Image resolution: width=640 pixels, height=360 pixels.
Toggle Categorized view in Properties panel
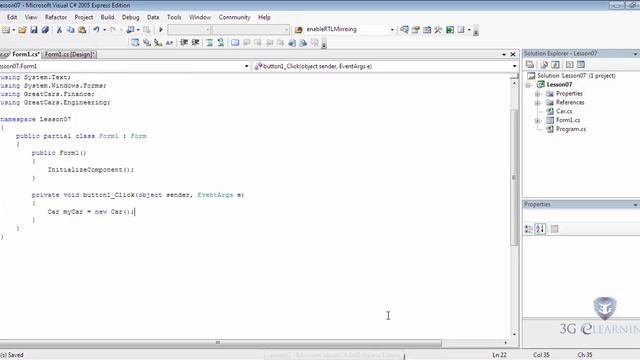(529, 229)
